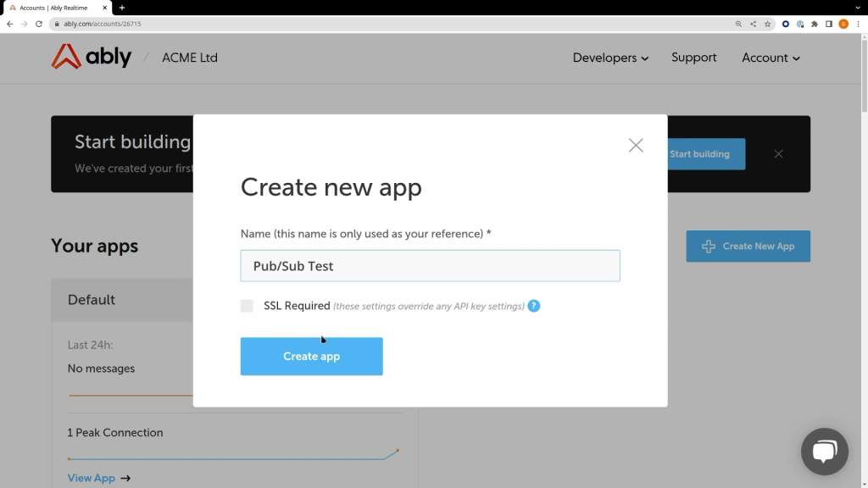Click the Create New App button

[x=748, y=247]
